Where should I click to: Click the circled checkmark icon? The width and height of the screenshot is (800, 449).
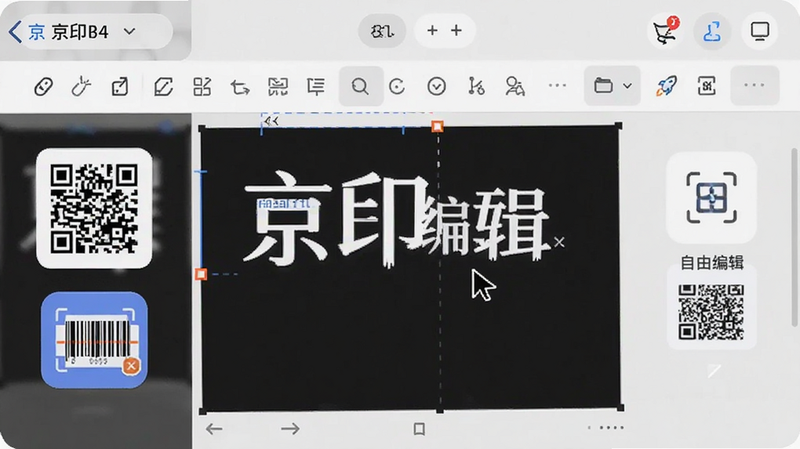pyautogui.click(x=437, y=86)
